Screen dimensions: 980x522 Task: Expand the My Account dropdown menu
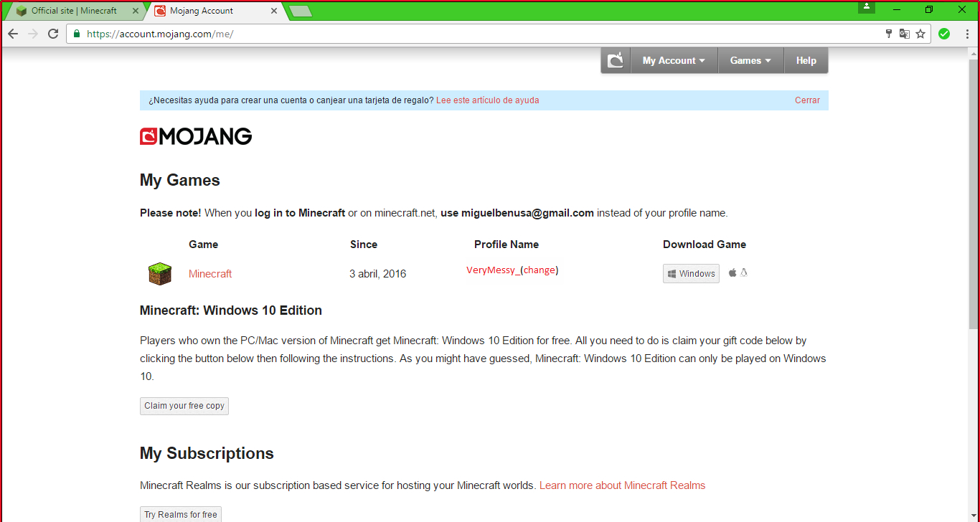[x=674, y=61]
